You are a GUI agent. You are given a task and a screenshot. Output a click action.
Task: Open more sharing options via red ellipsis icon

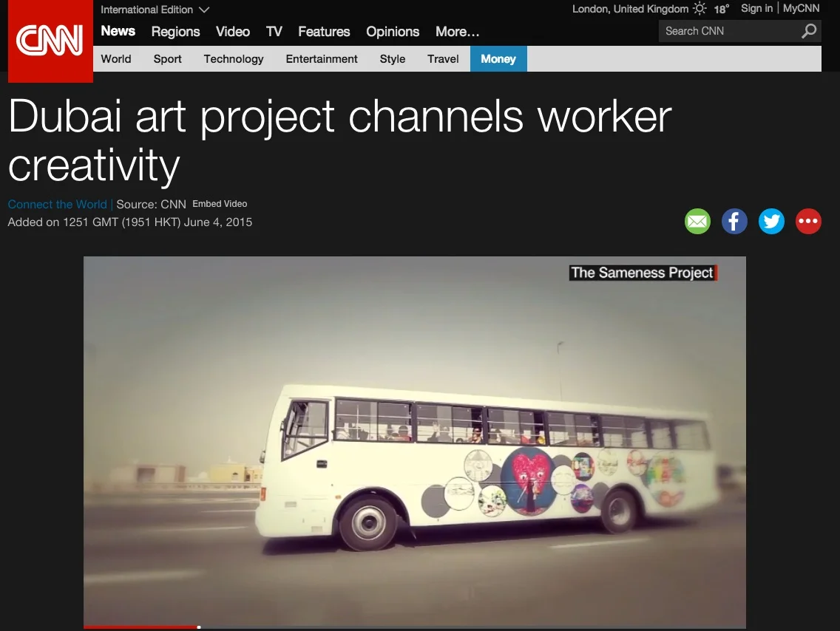[x=808, y=221]
